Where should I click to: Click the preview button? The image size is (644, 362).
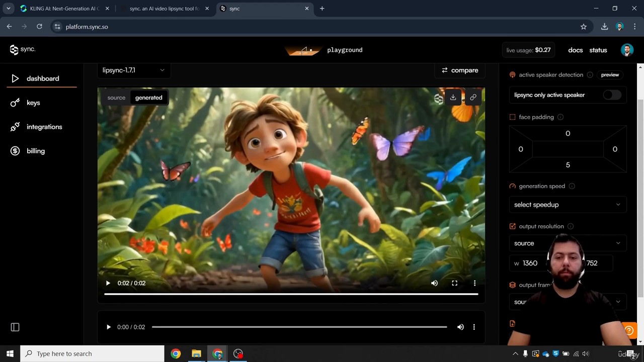coord(610,75)
